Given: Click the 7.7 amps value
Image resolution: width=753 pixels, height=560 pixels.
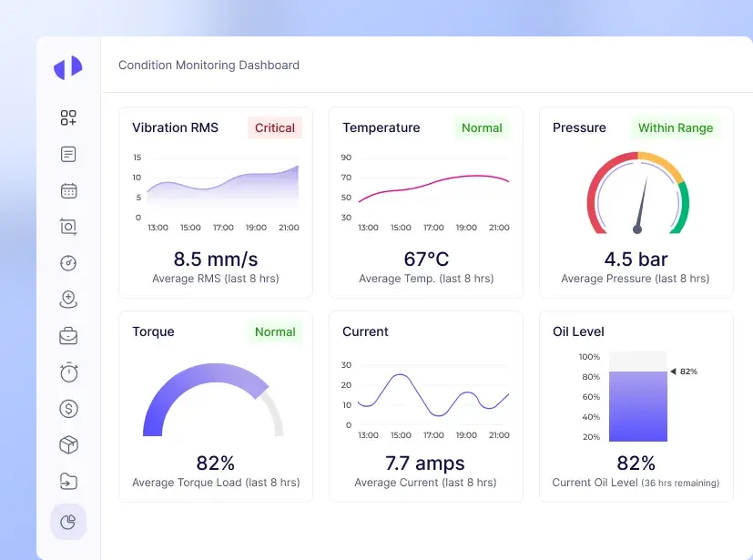Looking at the screenshot, I should point(425,463).
